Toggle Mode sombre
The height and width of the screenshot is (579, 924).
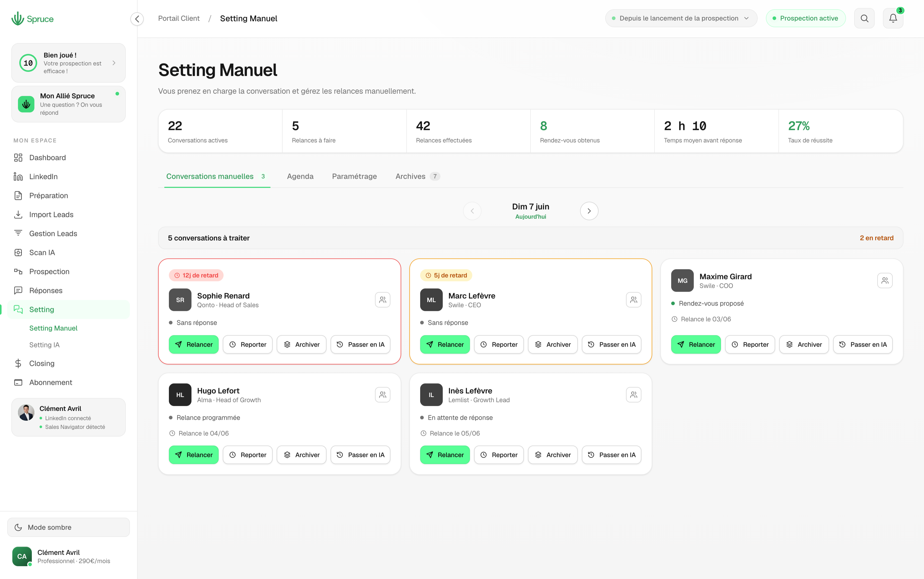(x=69, y=527)
